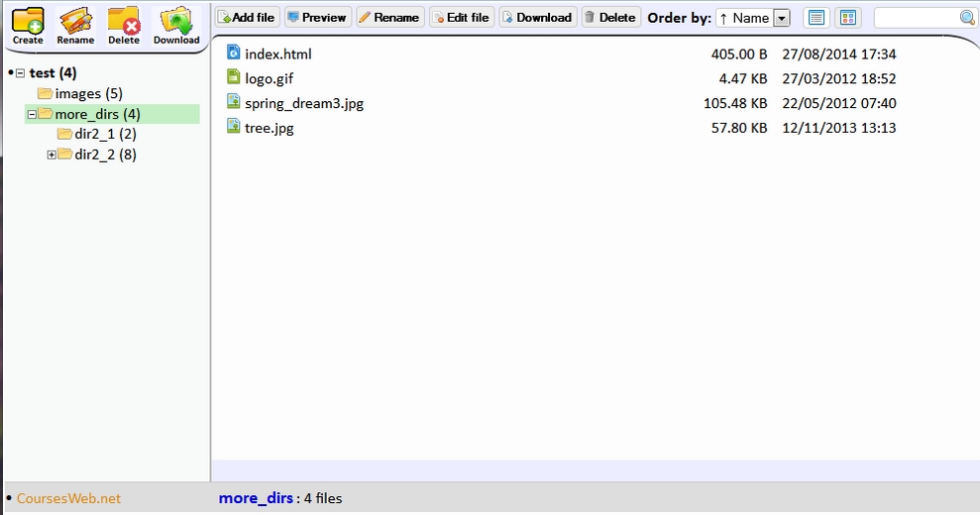Select the dir2_2 (8) folder

point(106,155)
